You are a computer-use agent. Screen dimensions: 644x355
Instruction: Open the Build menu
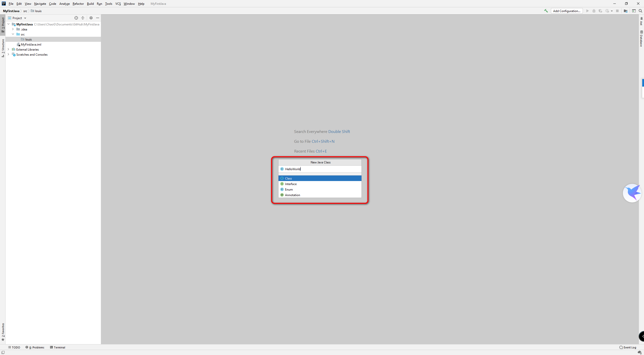click(x=90, y=4)
